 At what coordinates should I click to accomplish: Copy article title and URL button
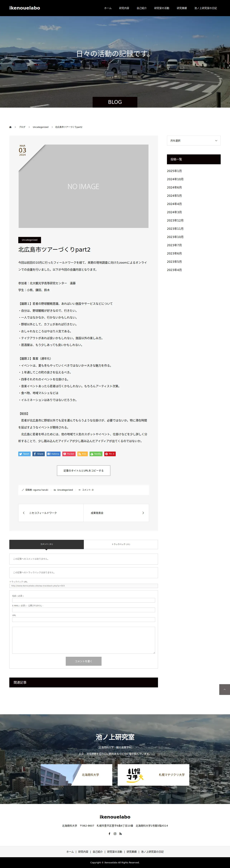click(x=83, y=470)
